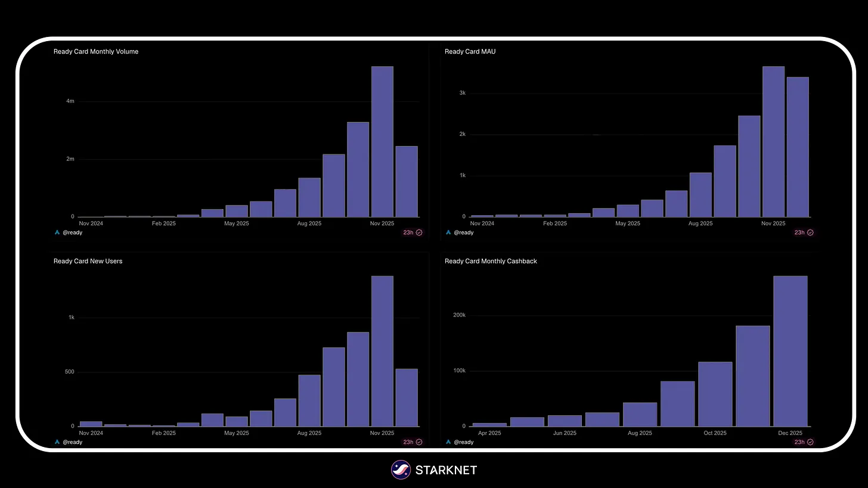Click the Ready logo under the MAU chart
868x488 pixels.
pyautogui.click(x=448, y=232)
